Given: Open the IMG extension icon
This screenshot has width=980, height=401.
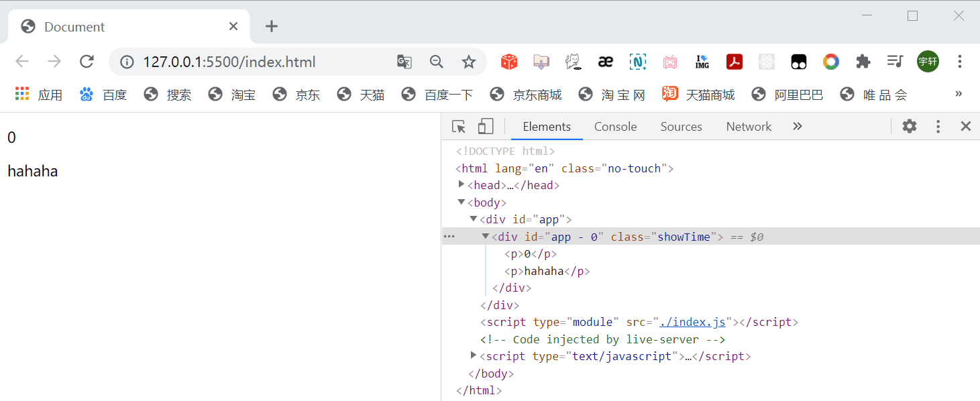Looking at the screenshot, I should point(702,62).
